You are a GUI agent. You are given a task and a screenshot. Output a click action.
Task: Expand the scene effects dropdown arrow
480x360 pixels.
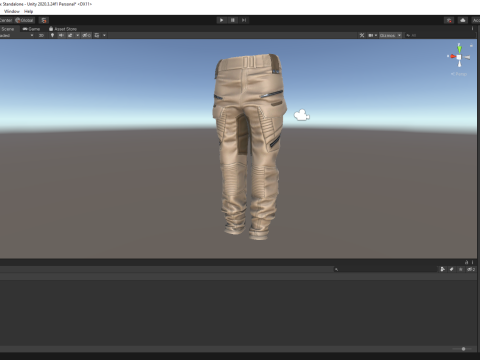pos(78,35)
